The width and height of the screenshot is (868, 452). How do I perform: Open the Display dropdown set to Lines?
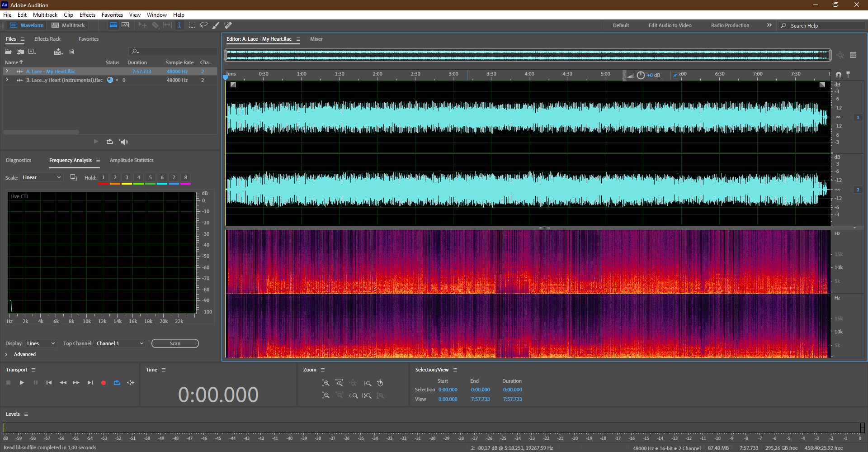41,343
